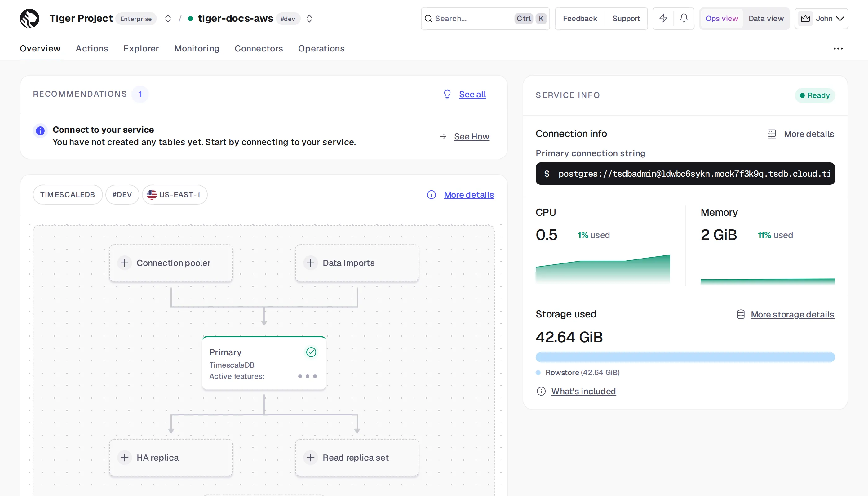Viewport: 868px width, 496px height.
Task: Click the Tiger logo icon
Action: [29, 18]
